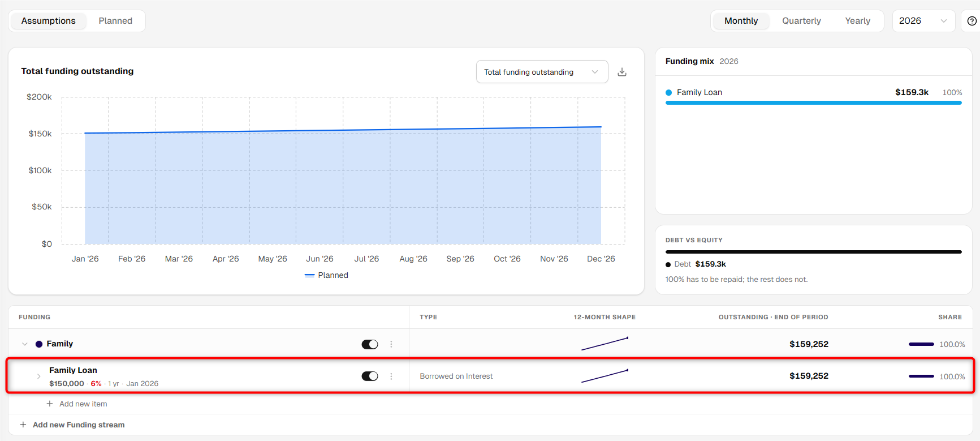Click Family Loan sparkline chart
This screenshot has height=441, width=980.
[605, 376]
